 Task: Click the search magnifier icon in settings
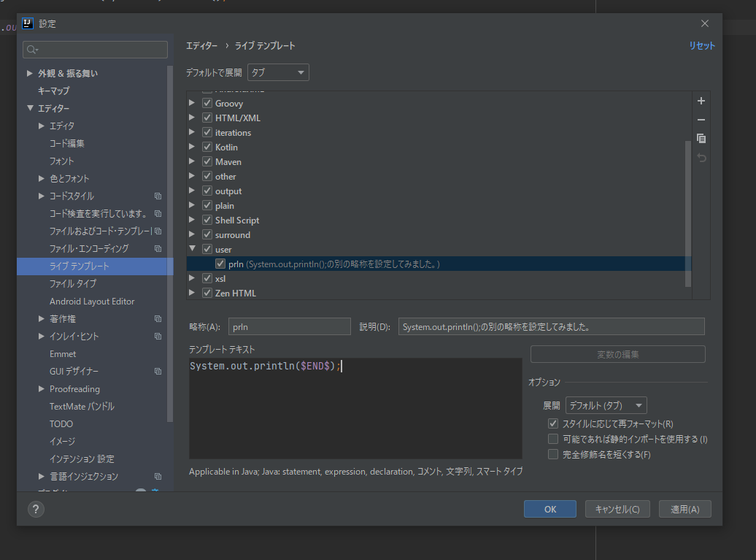pos(32,50)
